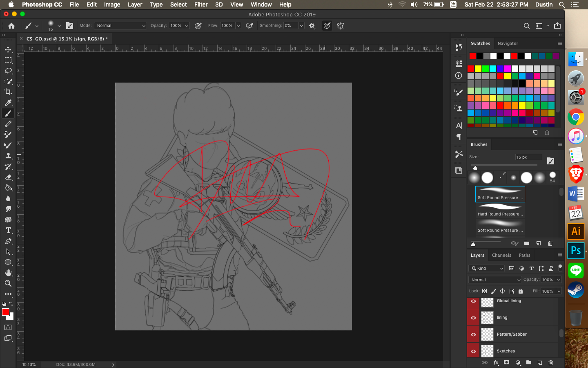Screen dimensions: 588x368
Task: Open the layer blend mode Normal dropdown
Action: 495,280
